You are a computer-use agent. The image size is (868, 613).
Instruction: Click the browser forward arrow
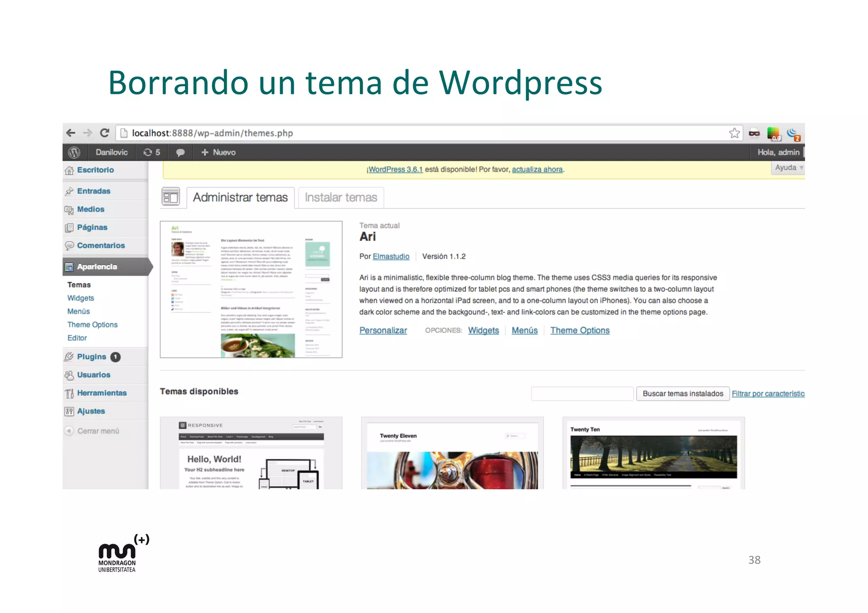(88, 133)
